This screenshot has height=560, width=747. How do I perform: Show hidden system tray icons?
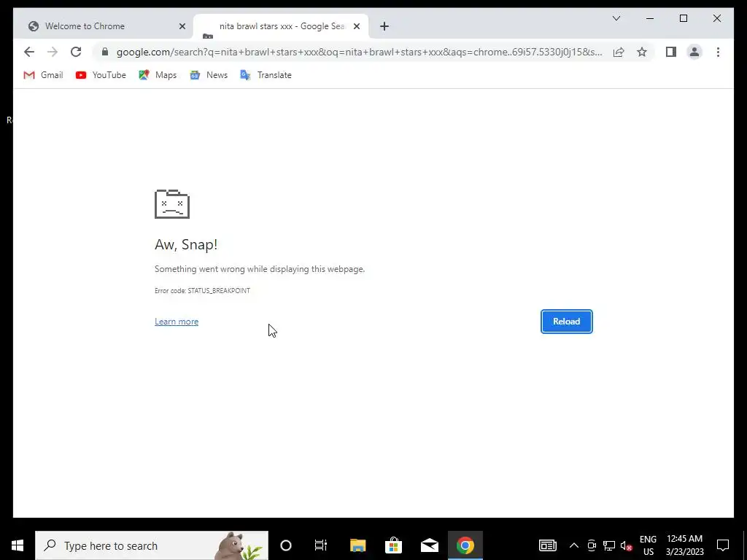[x=573, y=545]
